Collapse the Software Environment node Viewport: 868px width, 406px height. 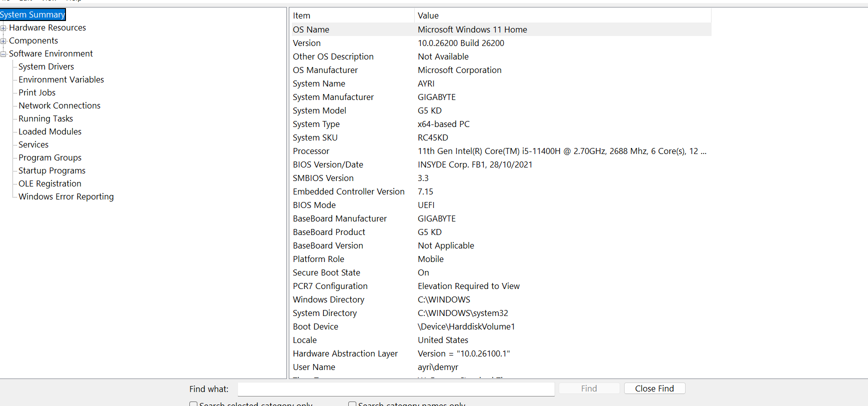coord(3,54)
